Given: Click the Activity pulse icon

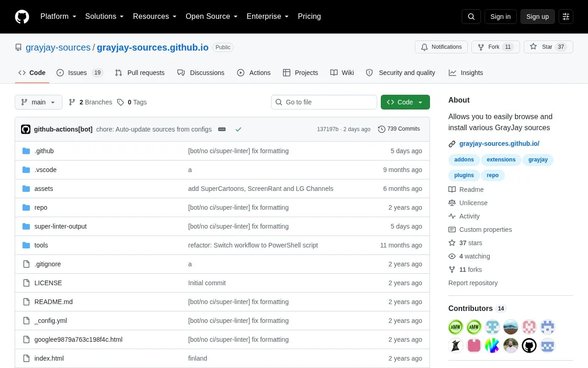Looking at the screenshot, I should (x=452, y=216).
